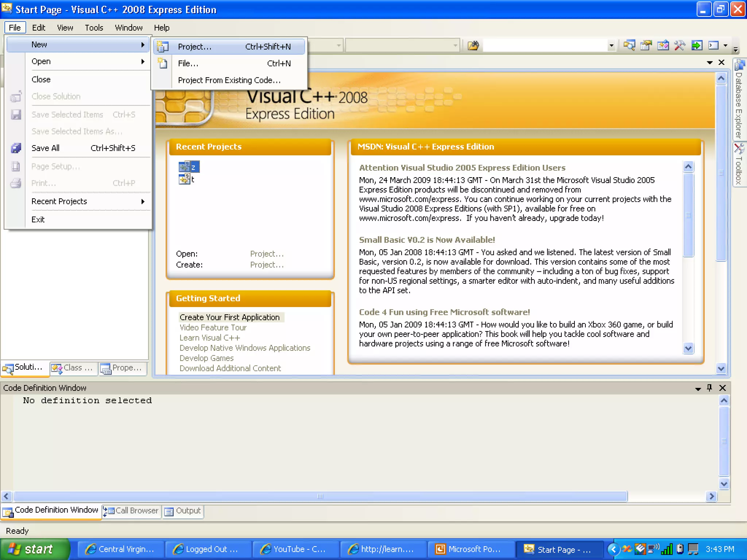Close the Start Page document tab
747x560 pixels.
(x=721, y=62)
